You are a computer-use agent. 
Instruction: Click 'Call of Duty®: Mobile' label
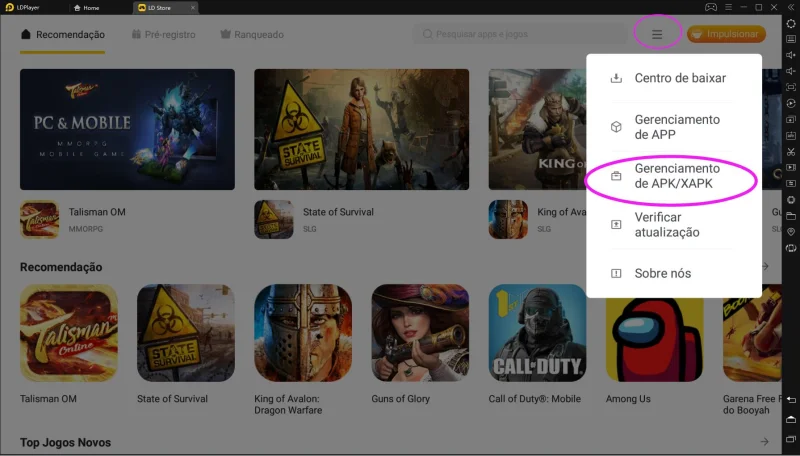(x=535, y=399)
